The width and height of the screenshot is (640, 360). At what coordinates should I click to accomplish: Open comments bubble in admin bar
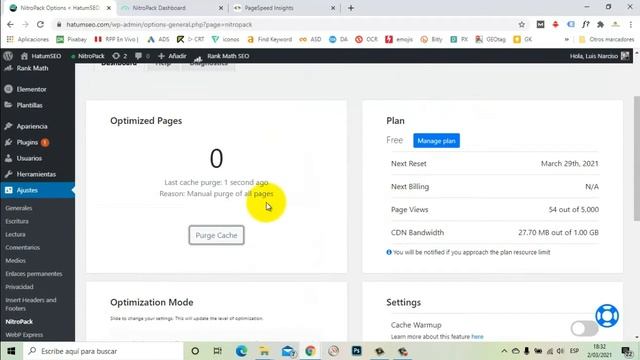click(x=142, y=56)
